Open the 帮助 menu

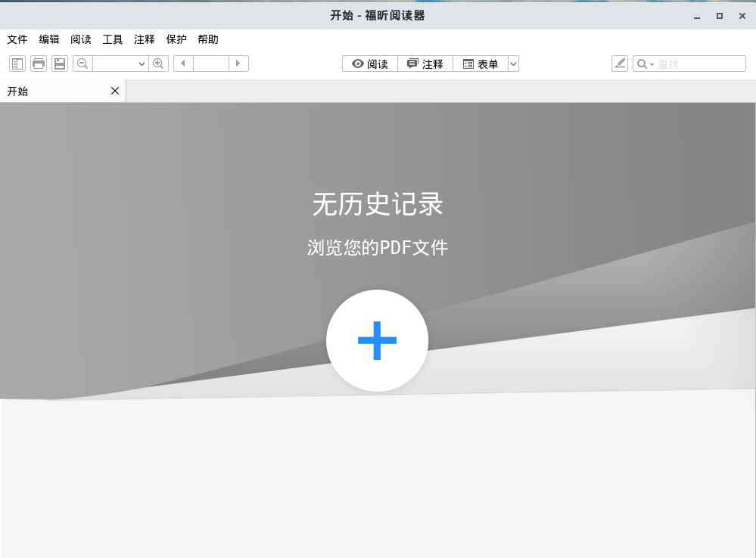point(208,39)
